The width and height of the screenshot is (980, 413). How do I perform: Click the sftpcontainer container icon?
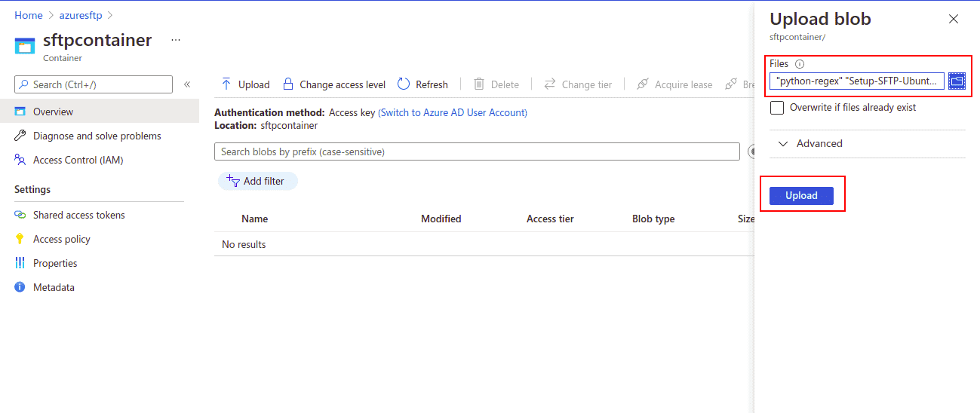tap(25, 46)
